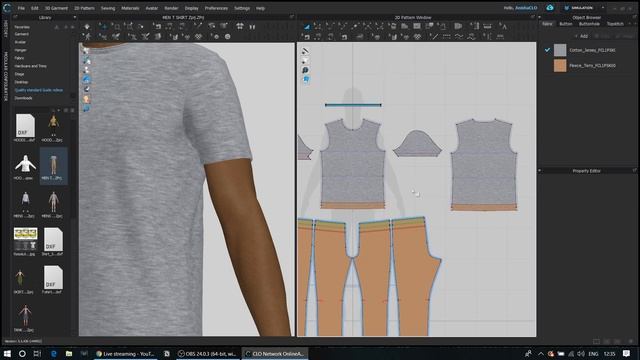Open the CLO cloud icon next to user name
The image size is (640, 360).
550,8
